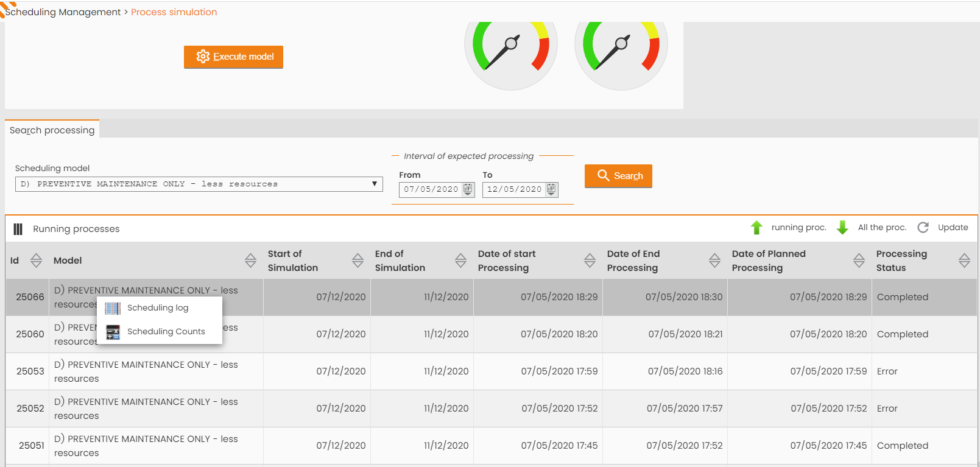Click the To date field 12/05/2020
This screenshot has height=467, width=980.
pos(515,189)
